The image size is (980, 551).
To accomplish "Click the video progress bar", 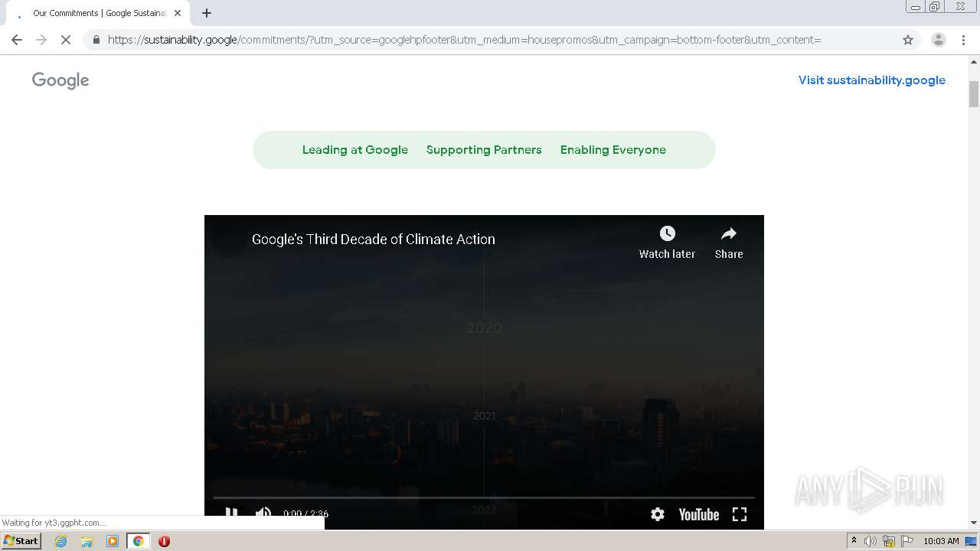I will pyautogui.click(x=484, y=497).
